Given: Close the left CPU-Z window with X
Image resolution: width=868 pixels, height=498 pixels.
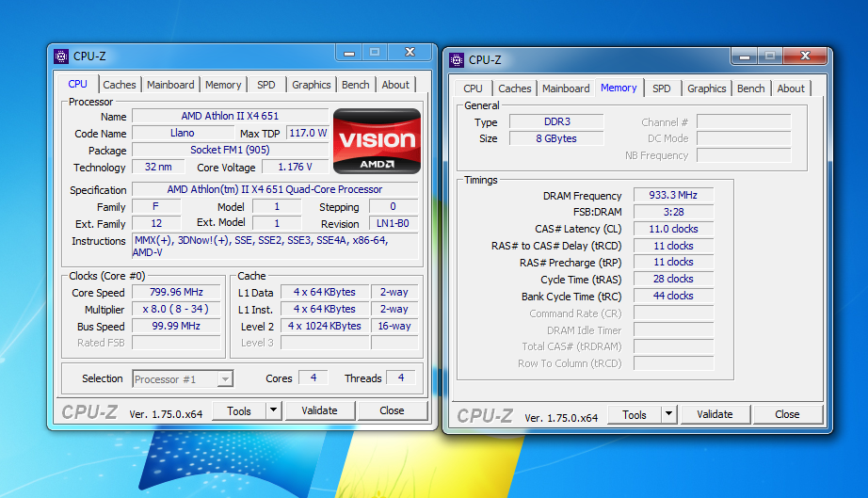Looking at the screenshot, I should 410,52.
